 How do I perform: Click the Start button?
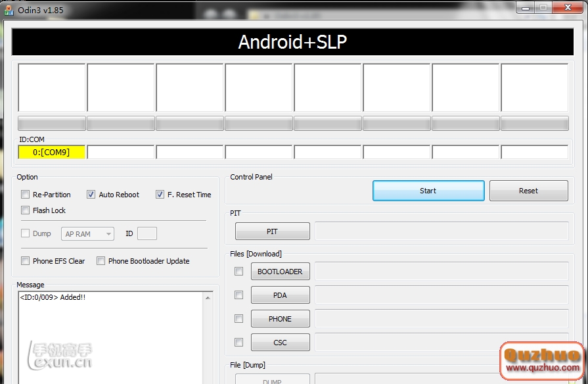[428, 191]
